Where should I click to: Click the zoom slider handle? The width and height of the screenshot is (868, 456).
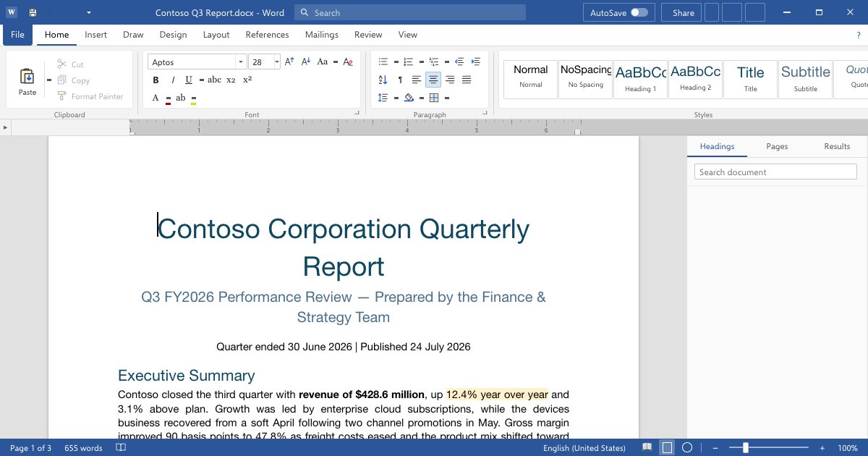tap(746, 448)
